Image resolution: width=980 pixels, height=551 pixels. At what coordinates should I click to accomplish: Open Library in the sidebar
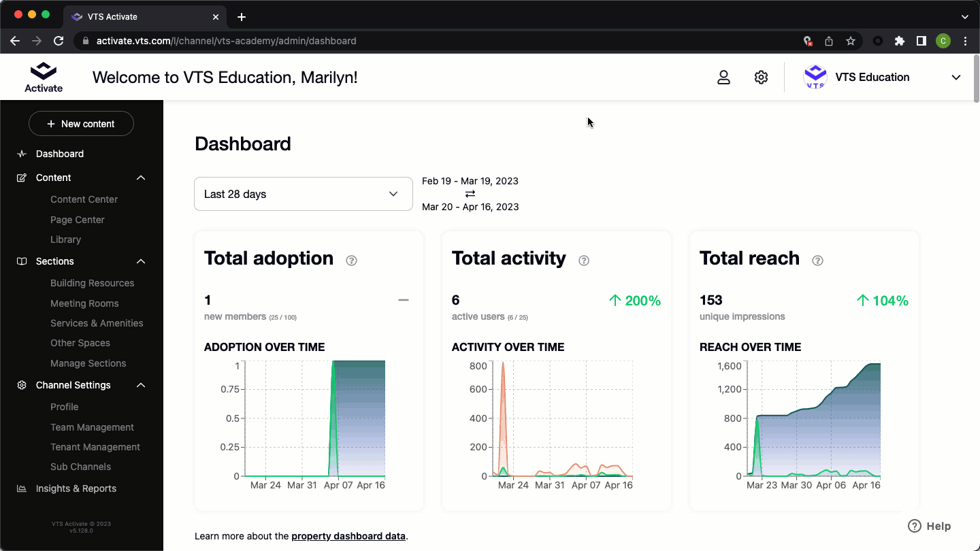[x=66, y=239]
